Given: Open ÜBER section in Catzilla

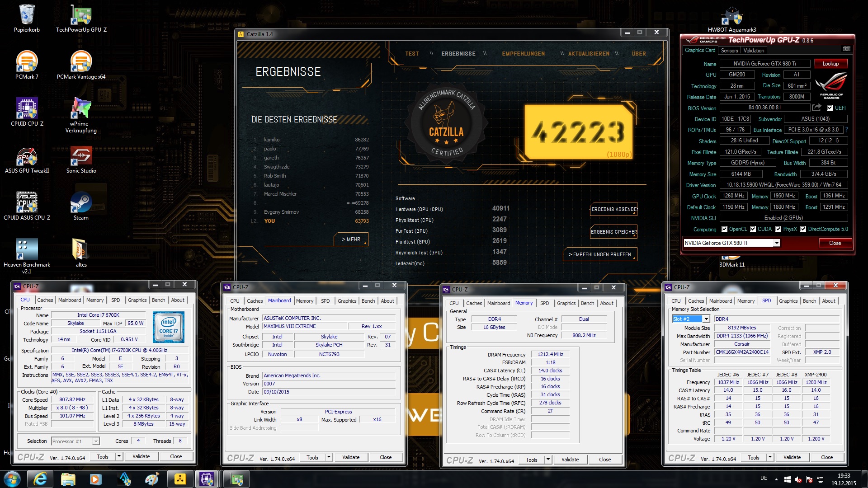Looking at the screenshot, I should [x=639, y=53].
